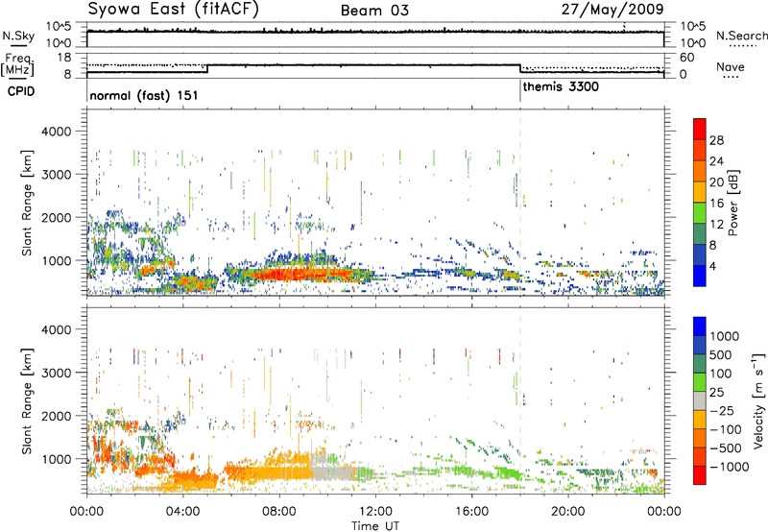Screen dimensions: 768x532
Task: Click the gray segment of velocity colorbar
Action: (700, 400)
